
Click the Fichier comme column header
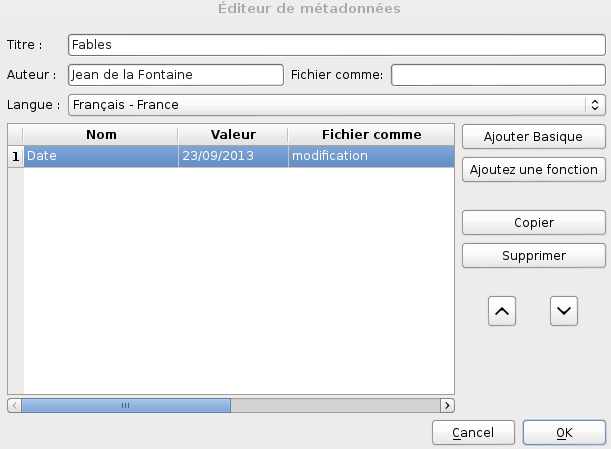(x=371, y=135)
